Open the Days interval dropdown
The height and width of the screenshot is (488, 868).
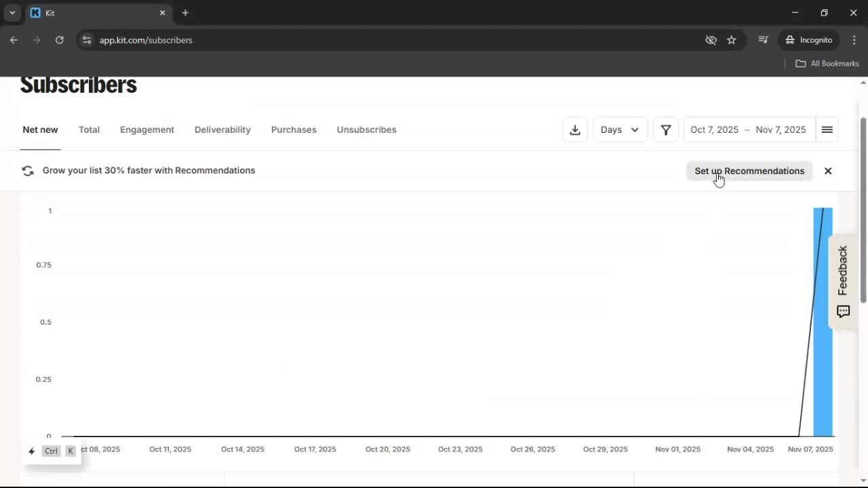[x=619, y=129]
